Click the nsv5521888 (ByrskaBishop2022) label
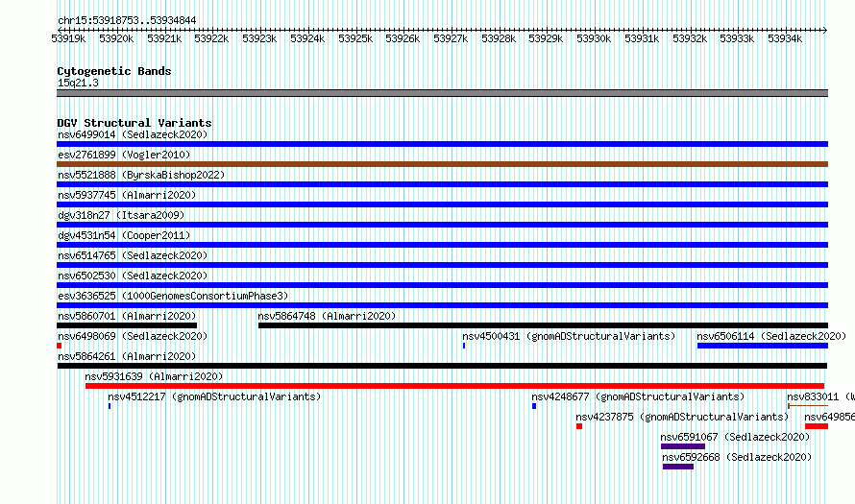855x504 pixels. click(141, 175)
